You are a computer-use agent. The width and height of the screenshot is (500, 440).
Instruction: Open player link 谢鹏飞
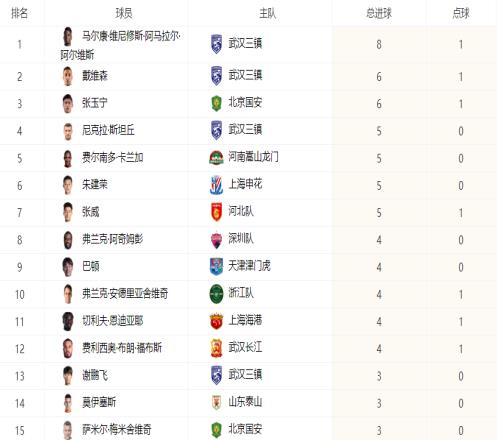(95, 375)
